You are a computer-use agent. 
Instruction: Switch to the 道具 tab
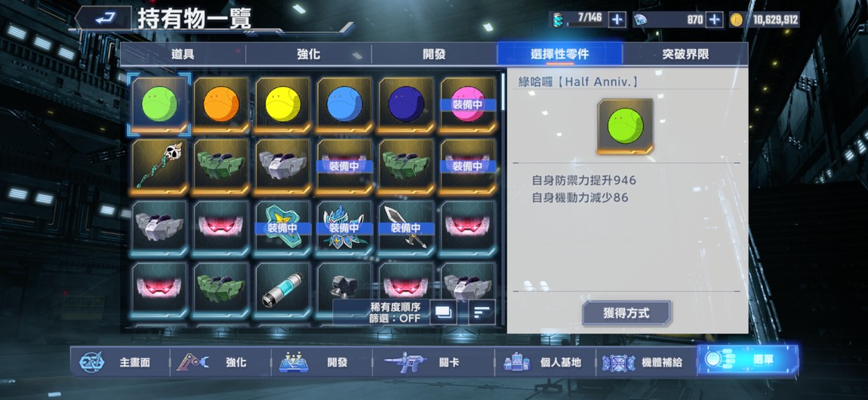click(183, 54)
